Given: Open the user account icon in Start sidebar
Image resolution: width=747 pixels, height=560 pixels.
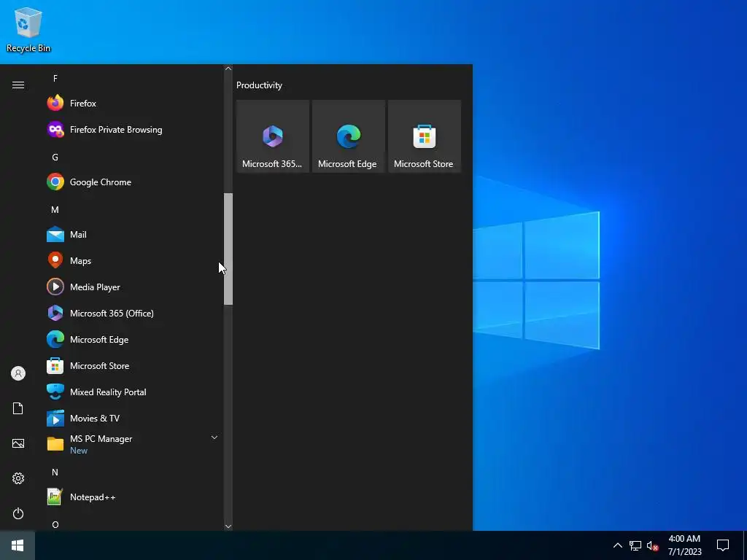Looking at the screenshot, I should (x=18, y=373).
